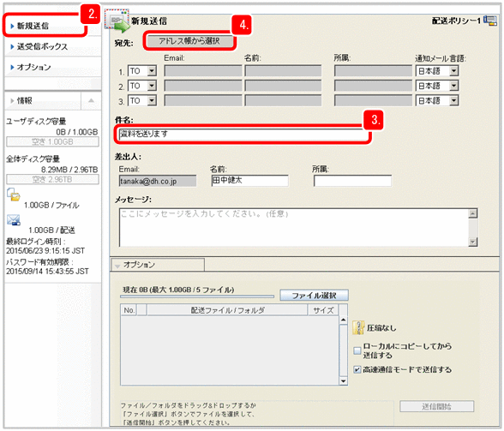
Task: Click row 2 Email field
Action: 203,86
